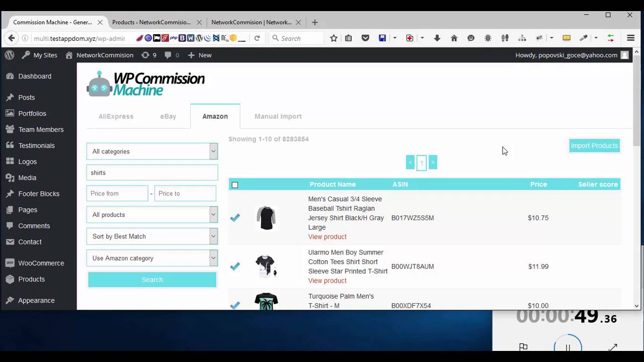Click the Search button below filters
Screen dimensions: 644x362
point(152,280)
